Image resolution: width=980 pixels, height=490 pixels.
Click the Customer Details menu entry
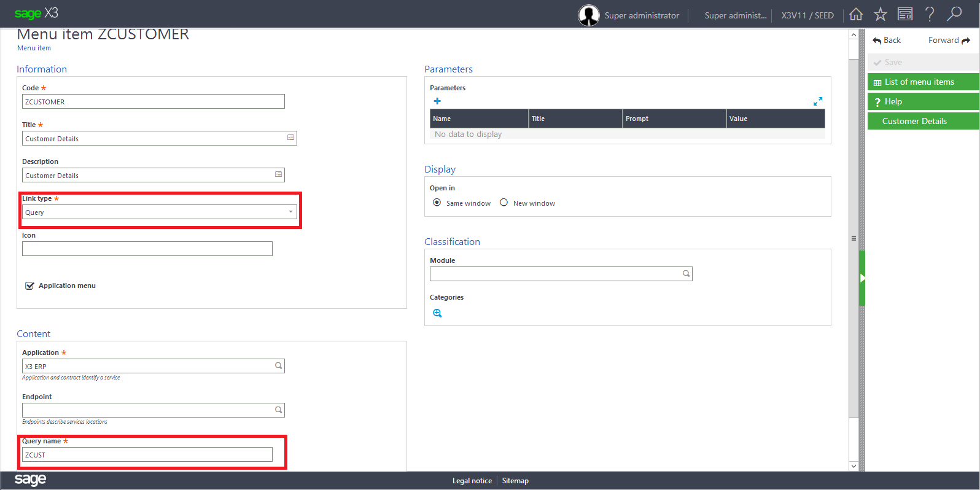point(914,121)
